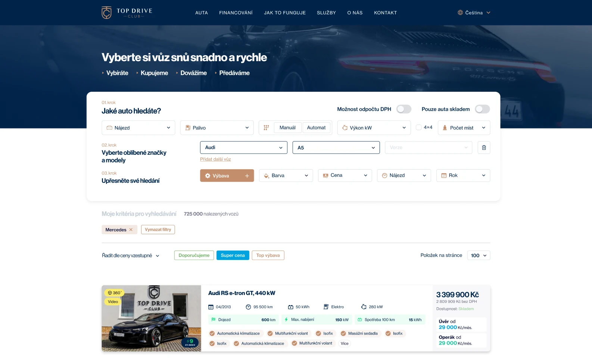Click the calendar icon next to 04/2013
The height and width of the screenshot is (364, 592).
pyautogui.click(x=211, y=307)
